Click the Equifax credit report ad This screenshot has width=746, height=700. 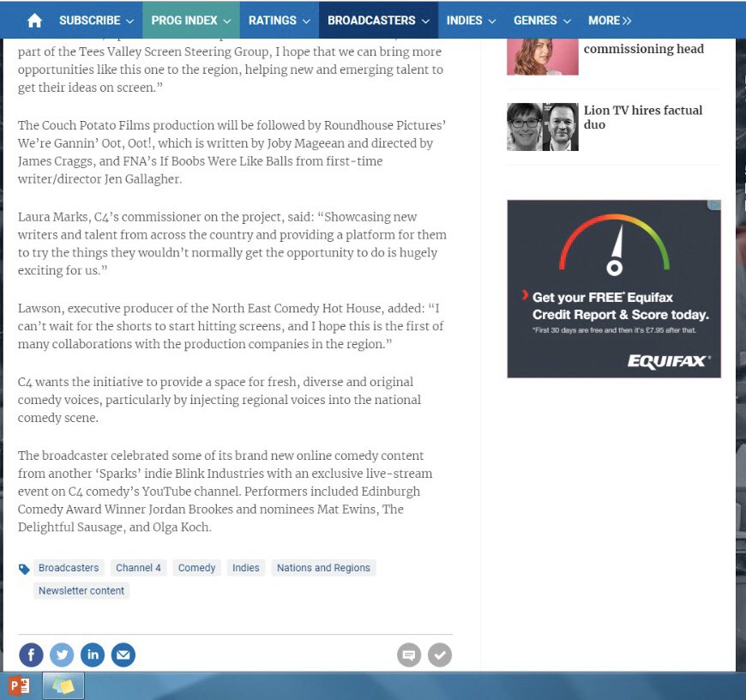tap(614, 289)
